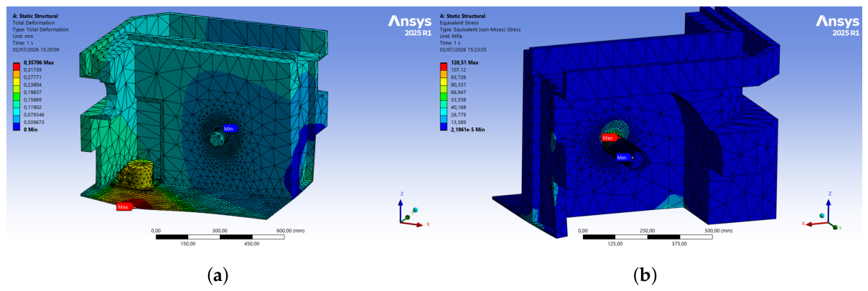Pick the red 0,35706 Max legend swatch
868x291 pixels.
click(16, 65)
